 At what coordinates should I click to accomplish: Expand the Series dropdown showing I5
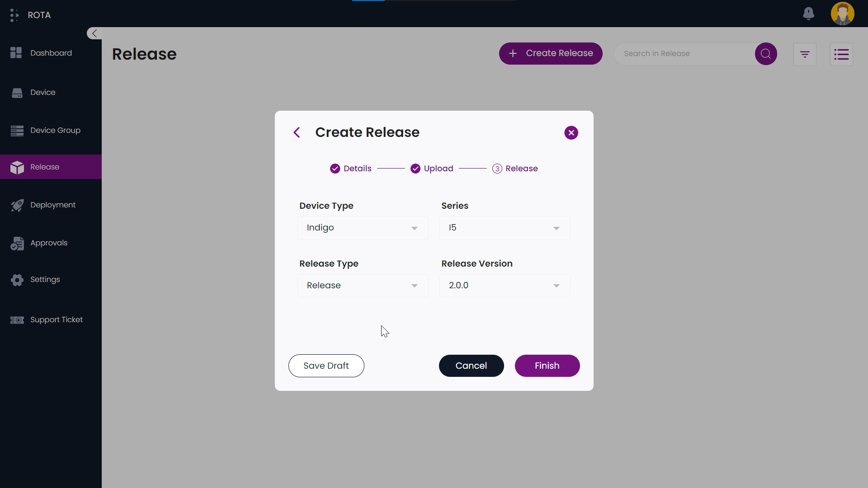coord(505,228)
